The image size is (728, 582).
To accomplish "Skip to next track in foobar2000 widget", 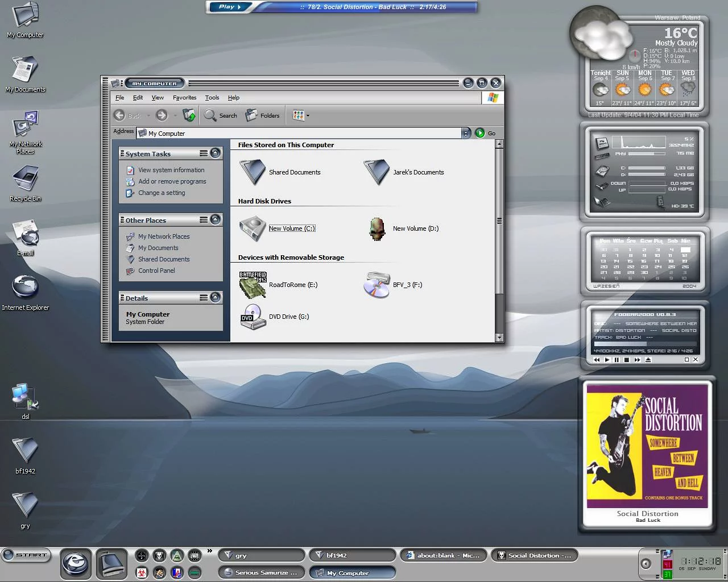I will tap(638, 360).
